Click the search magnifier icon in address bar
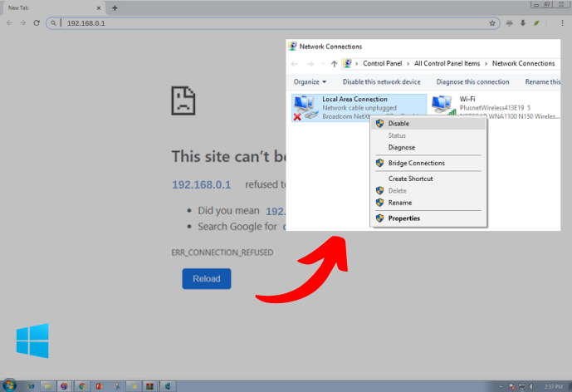 (53, 23)
